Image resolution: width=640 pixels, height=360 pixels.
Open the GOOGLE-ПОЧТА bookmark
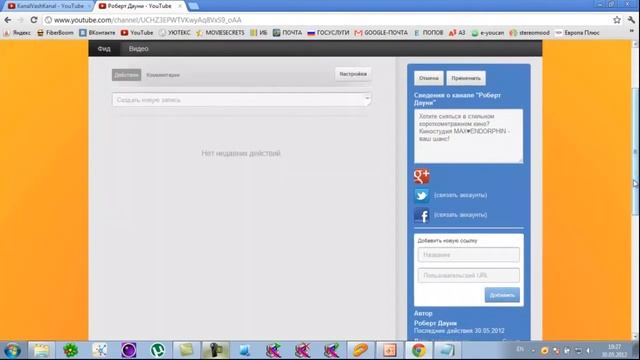click(x=381, y=33)
